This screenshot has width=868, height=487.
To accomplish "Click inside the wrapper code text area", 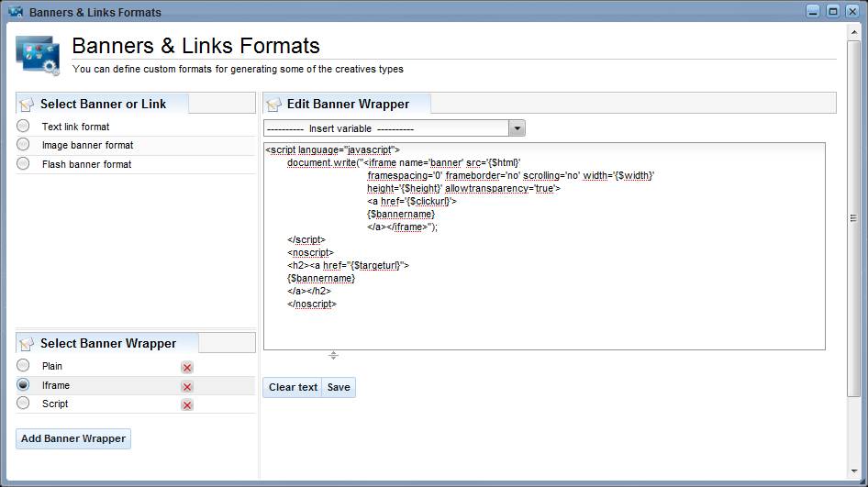I will (x=544, y=247).
